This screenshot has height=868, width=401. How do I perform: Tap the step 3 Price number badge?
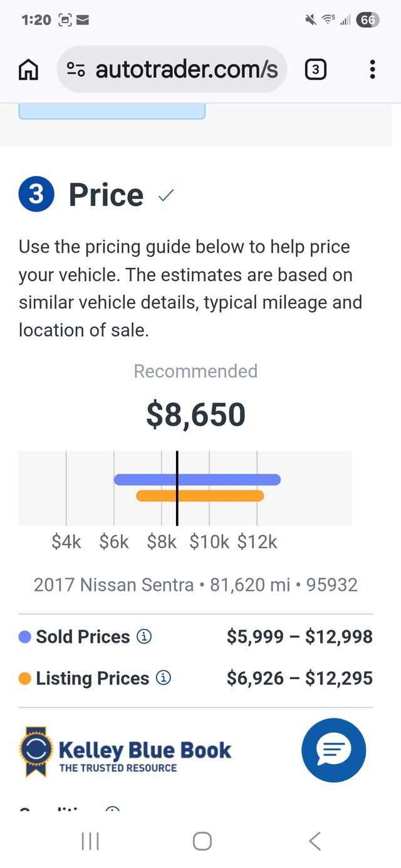click(37, 195)
